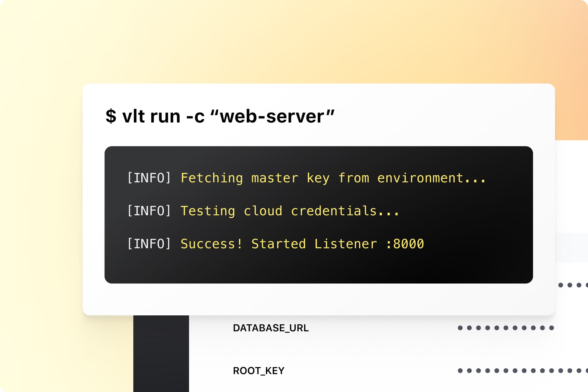The width and height of the screenshot is (588, 392).
Task: Click the :8000 port number in the terminal
Action: 405,244
